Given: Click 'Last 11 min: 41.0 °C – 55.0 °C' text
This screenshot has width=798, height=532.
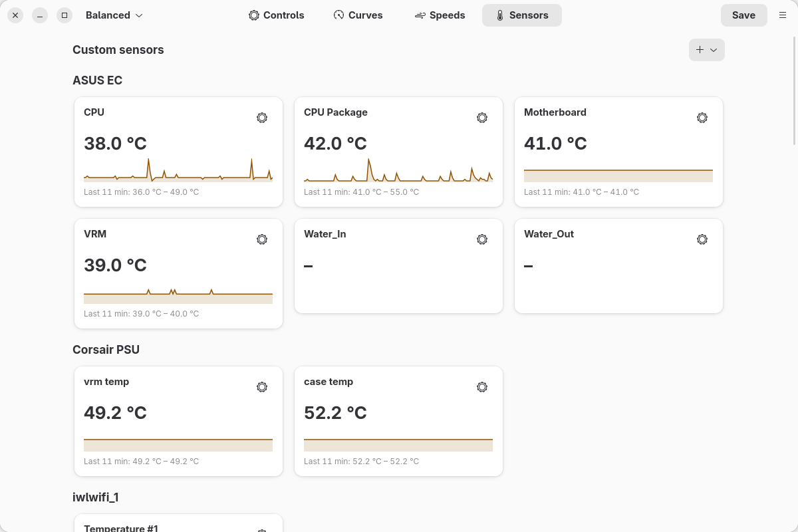Looking at the screenshot, I should [361, 192].
